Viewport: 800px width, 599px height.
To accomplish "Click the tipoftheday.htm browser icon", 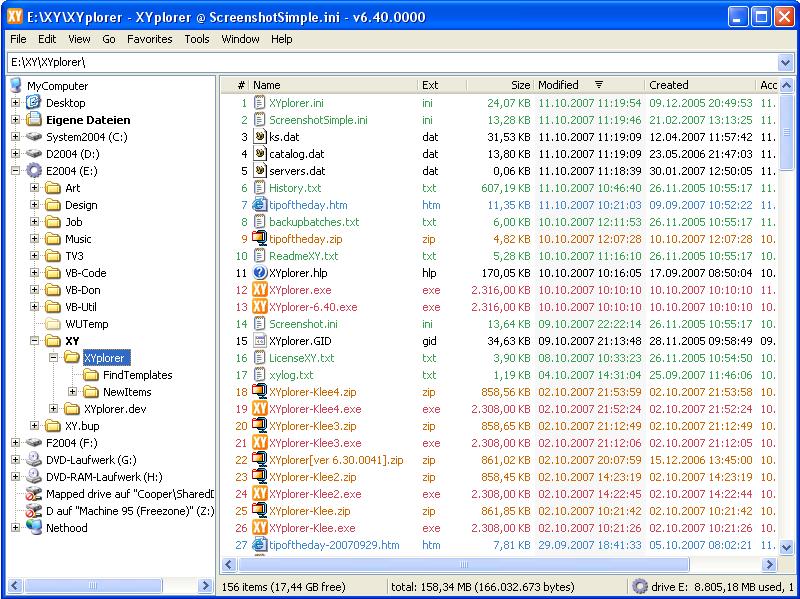I will (260, 205).
